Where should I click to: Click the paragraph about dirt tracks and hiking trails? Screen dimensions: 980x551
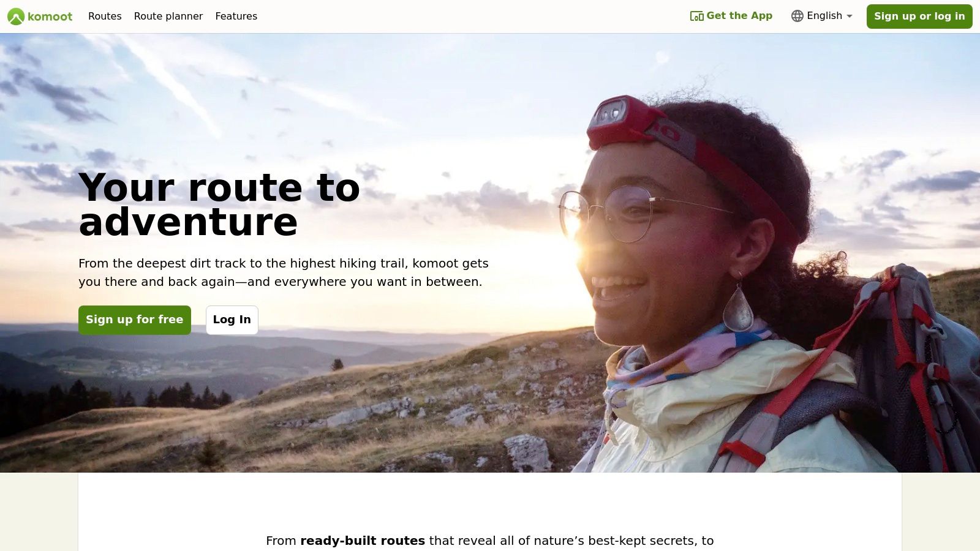click(284, 272)
